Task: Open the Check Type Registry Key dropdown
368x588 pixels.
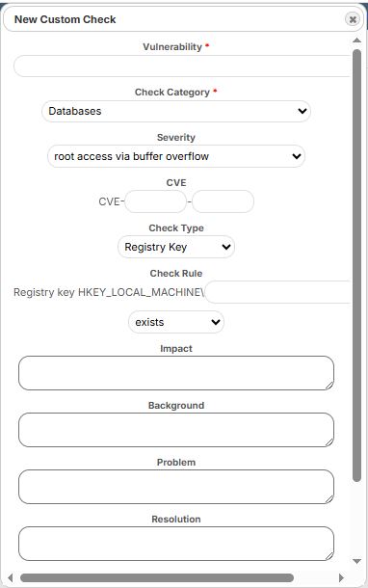Action: (176, 247)
